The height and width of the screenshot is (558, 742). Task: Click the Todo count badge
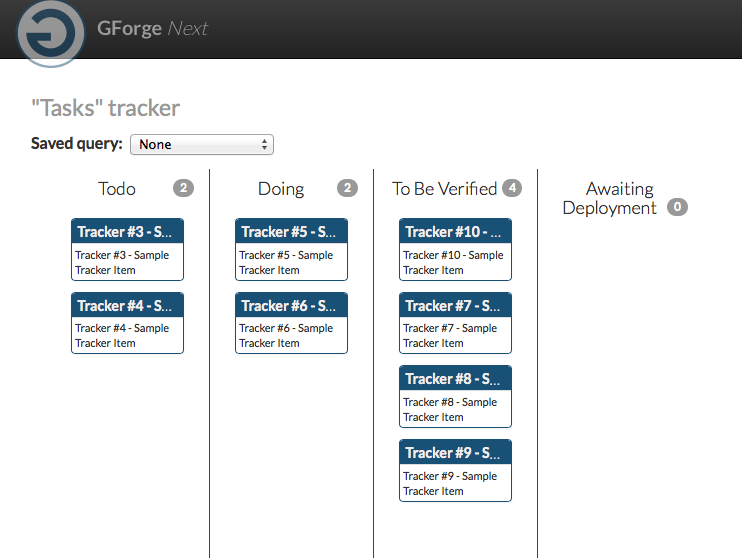183,188
